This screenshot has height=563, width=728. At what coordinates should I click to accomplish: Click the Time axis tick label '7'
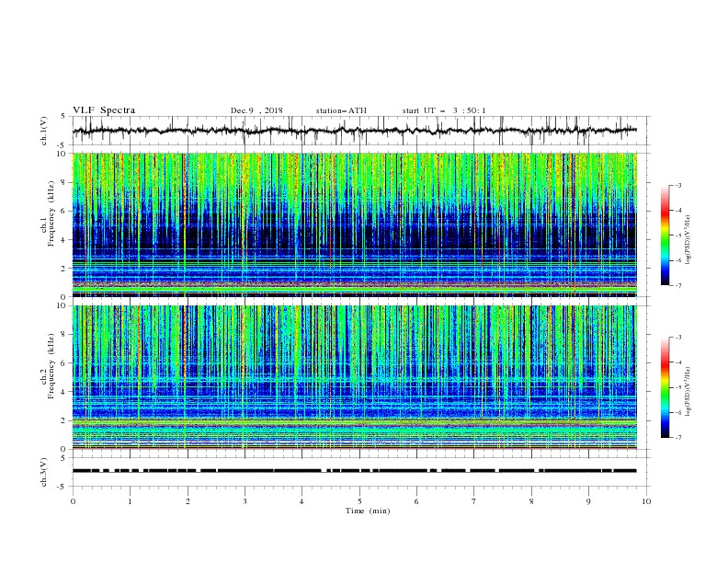tap(474, 501)
